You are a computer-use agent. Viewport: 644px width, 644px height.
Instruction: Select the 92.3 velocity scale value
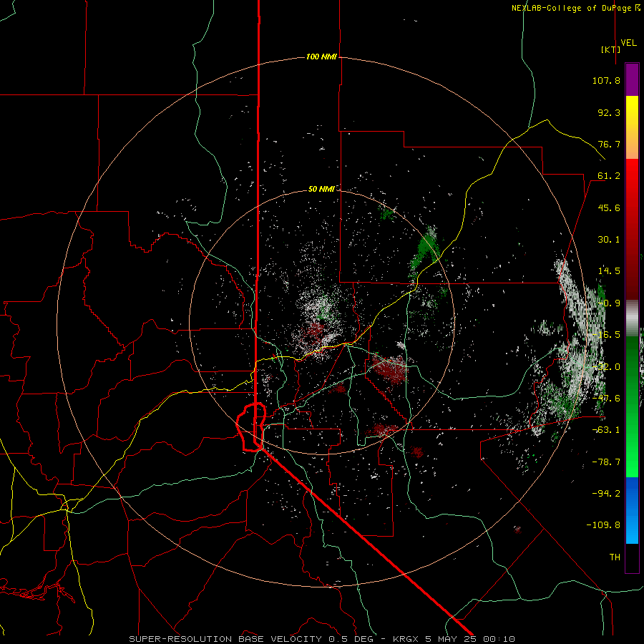coord(609,112)
